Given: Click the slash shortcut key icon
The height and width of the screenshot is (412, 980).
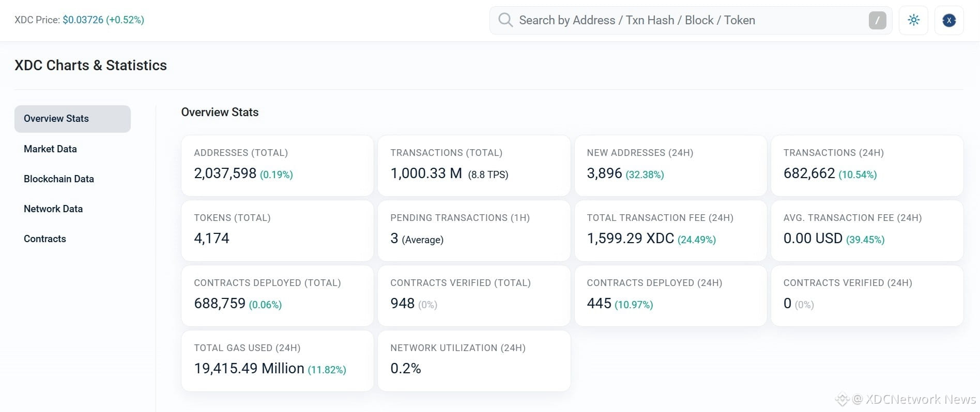Looking at the screenshot, I should (877, 20).
